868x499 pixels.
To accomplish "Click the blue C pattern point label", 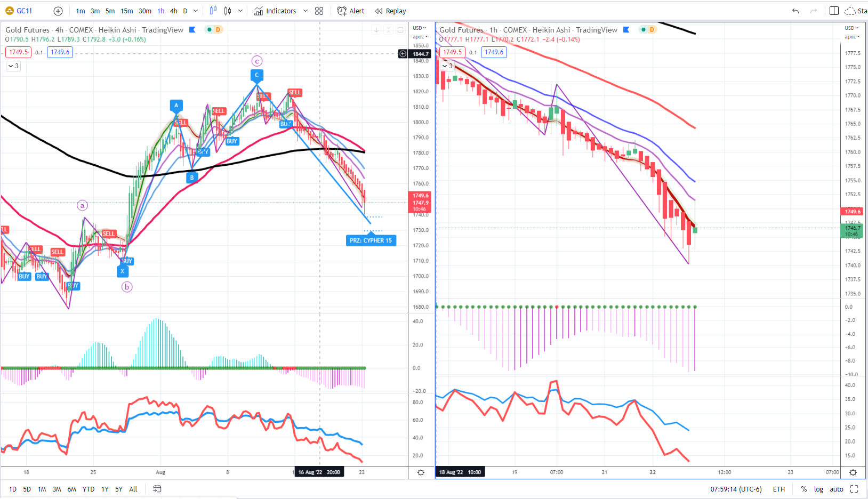I will coord(256,75).
